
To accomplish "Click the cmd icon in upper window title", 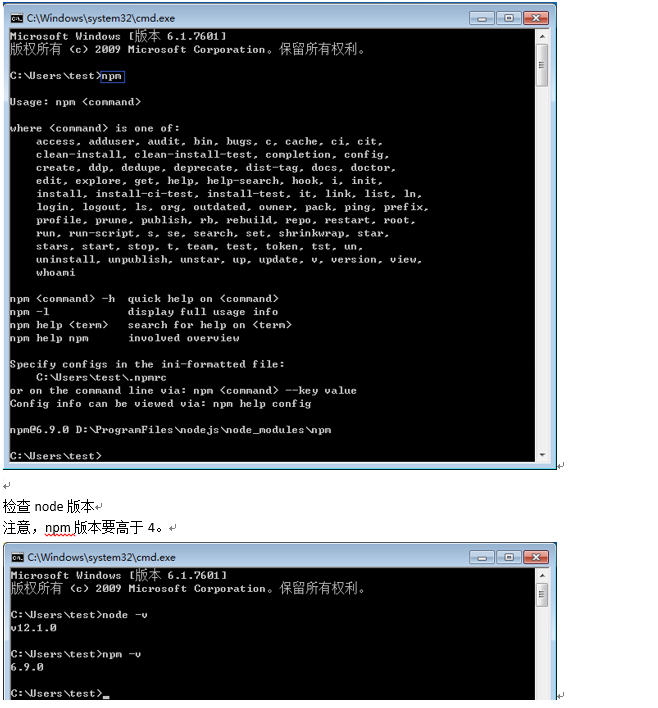I will click(17, 18).
